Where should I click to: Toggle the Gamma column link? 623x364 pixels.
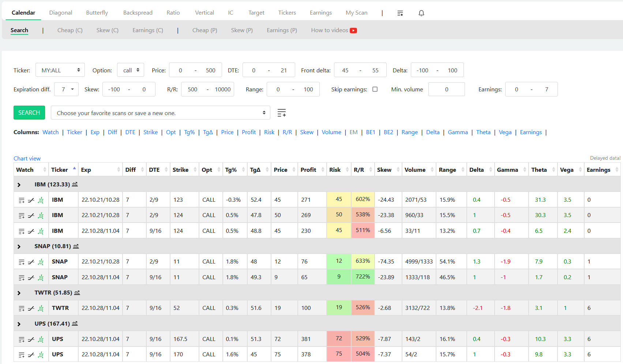coord(458,132)
